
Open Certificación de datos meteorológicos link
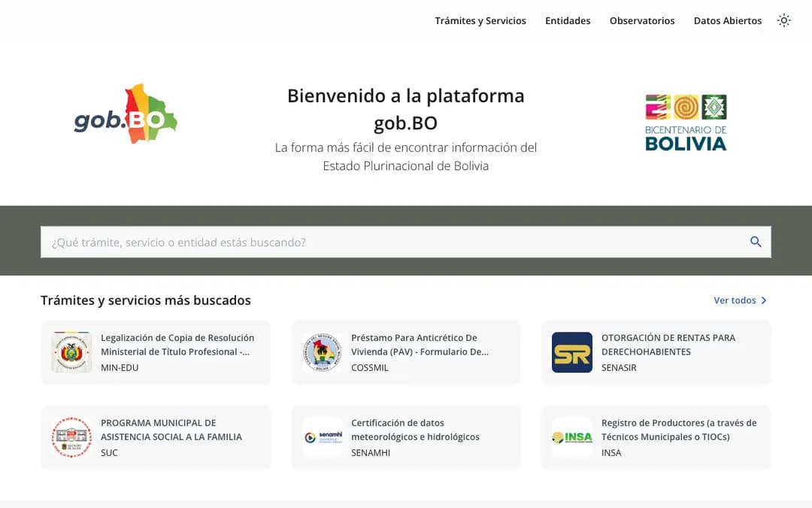(415, 430)
